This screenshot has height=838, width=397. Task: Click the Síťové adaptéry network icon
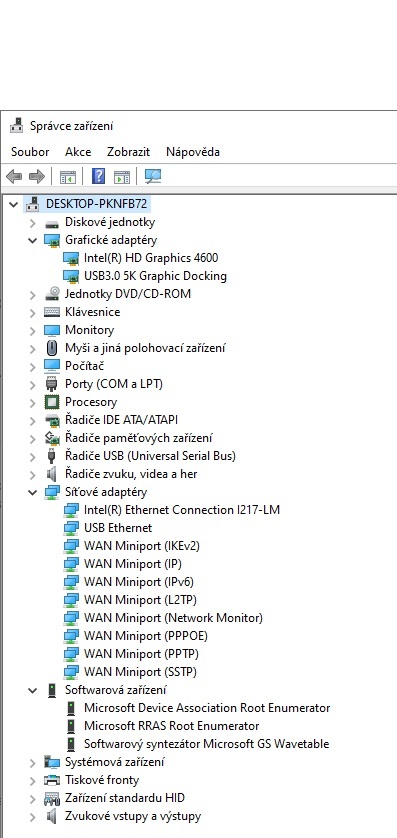52,492
